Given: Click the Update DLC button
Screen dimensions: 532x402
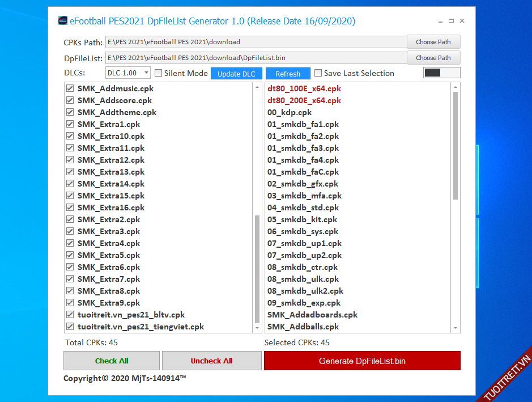Looking at the screenshot, I should [236, 74].
